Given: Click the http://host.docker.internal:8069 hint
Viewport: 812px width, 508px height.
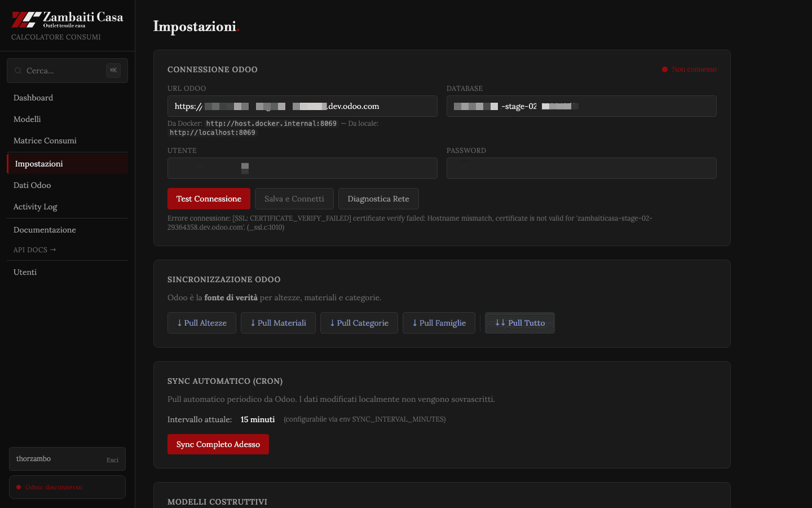Looking at the screenshot, I should [x=271, y=124].
